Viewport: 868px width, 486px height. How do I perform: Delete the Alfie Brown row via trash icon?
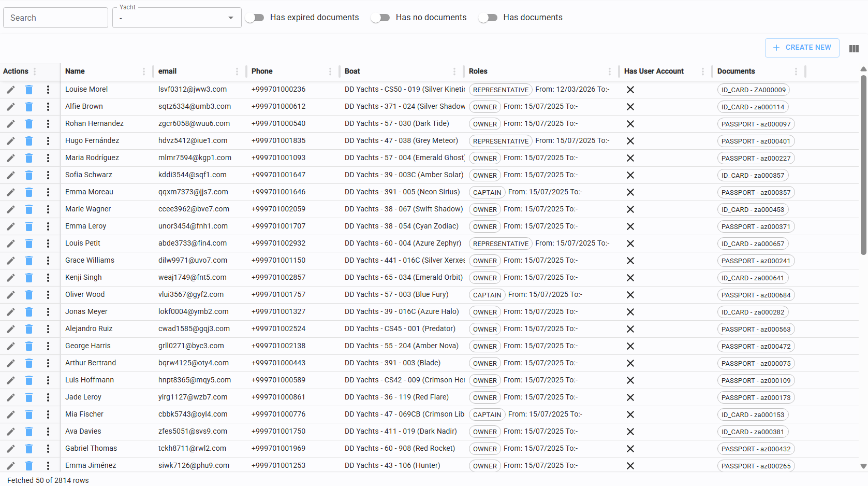pos(29,107)
